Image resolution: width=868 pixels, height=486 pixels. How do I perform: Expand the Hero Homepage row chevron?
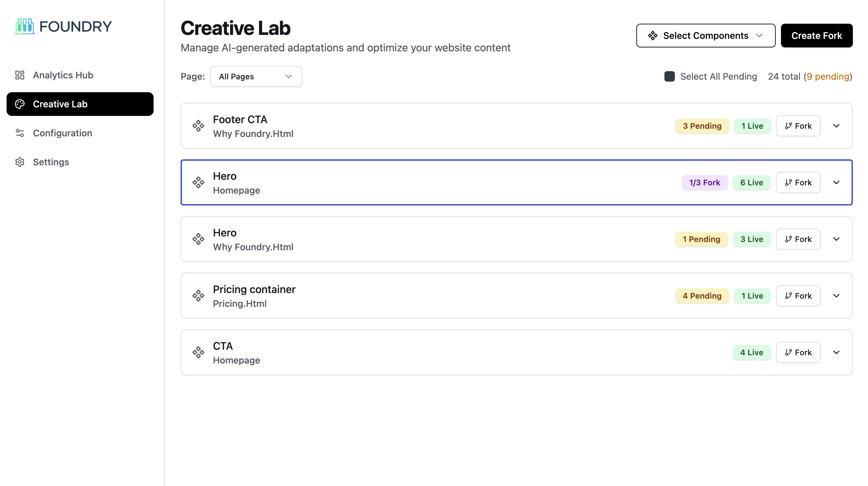coord(836,182)
